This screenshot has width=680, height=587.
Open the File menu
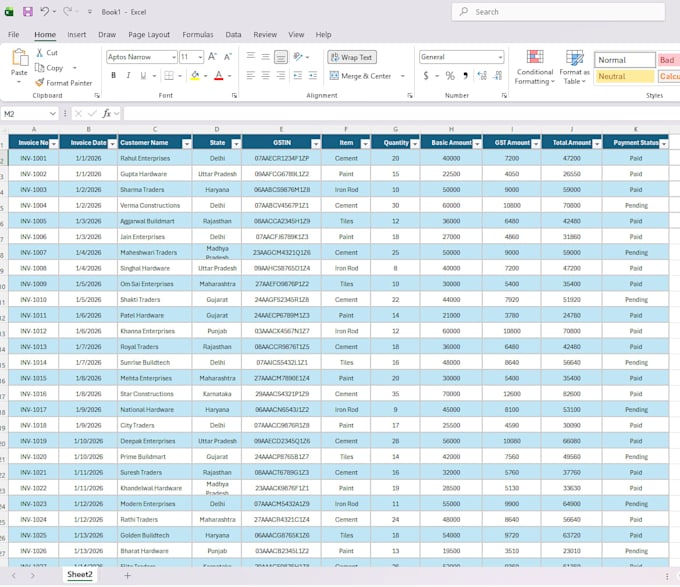(x=13, y=34)
